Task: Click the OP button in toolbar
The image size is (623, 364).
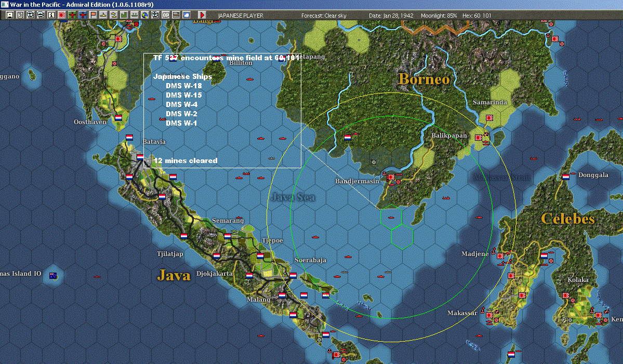Action: 166,15
